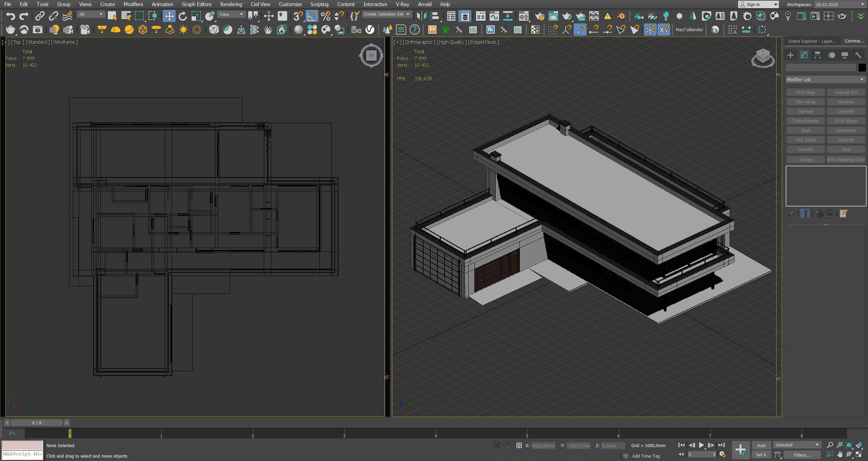This screenshot has width=868, height=461.
Task: Click the help question-mark circle icon
Action: (x=415, y=30)
